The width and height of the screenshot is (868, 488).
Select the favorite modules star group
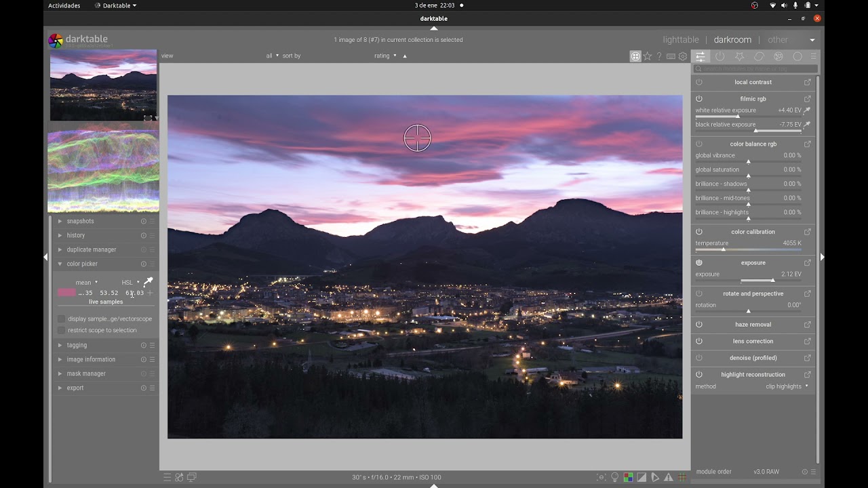(x=740, y=56)
